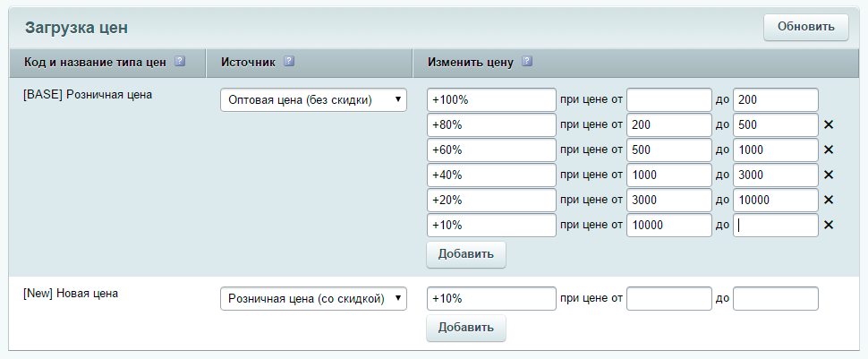Remove the last +10% BASE rule row
Screen dimensions: 868x359
(829, 225)
